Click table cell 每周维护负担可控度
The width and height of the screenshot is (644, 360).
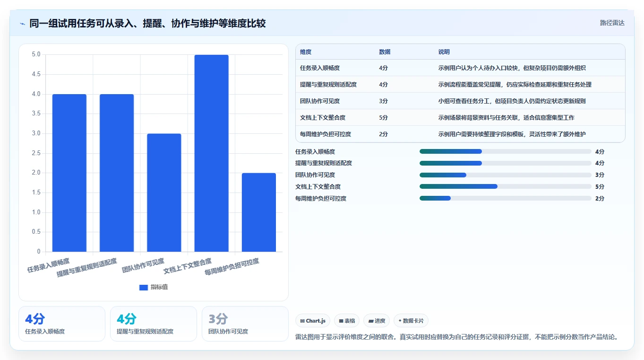click(x=326, y=134)
